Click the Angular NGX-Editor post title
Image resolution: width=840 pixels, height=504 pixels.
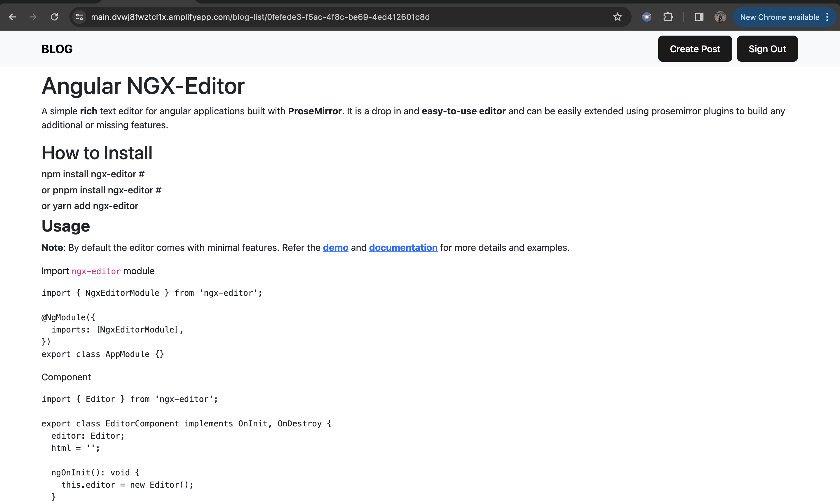click(x=143, y=86)
